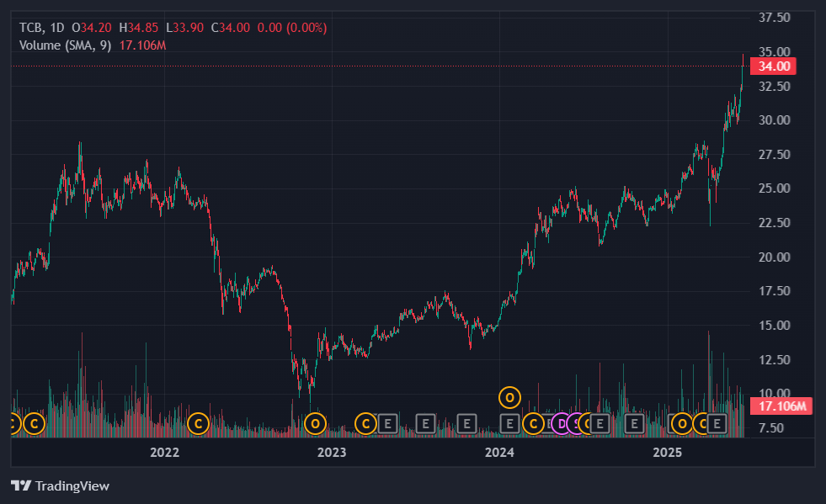The height and width of the screenshot is (504, 826).
Task: Click the 2023 label on time axis
Action: 332,452
